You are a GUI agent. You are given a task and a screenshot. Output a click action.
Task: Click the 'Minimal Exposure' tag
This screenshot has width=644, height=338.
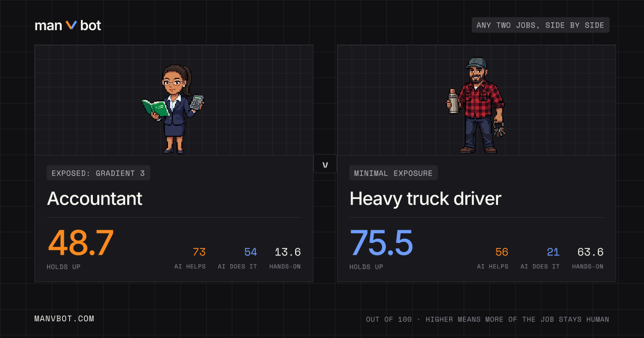[x=394, y=173]
